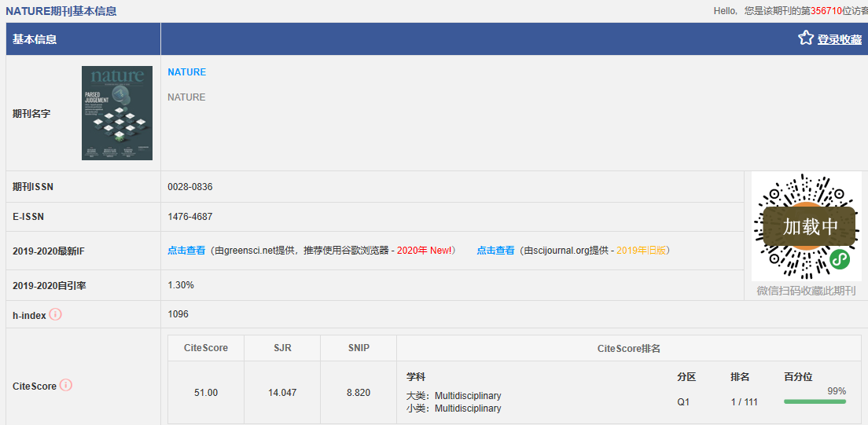Click the 微信扫码收藏此期刊 caption
This screenshot has height=425, width=868.
(806, 291)
